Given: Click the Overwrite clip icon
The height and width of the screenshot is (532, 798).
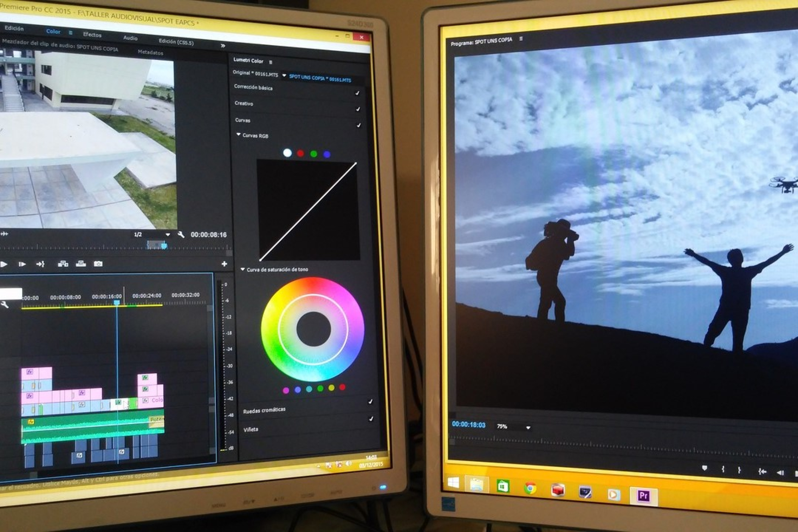Looking at the screenshot, I should click(81, 264).
